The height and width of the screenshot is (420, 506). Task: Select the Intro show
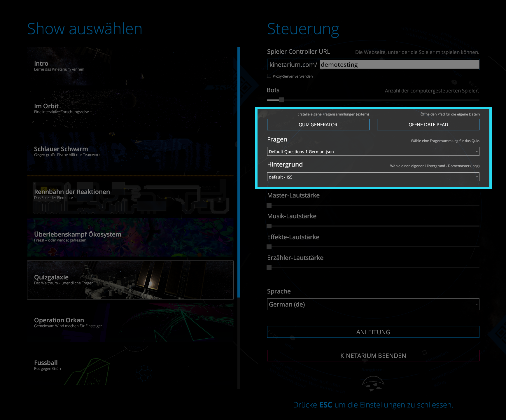(130, 66)
